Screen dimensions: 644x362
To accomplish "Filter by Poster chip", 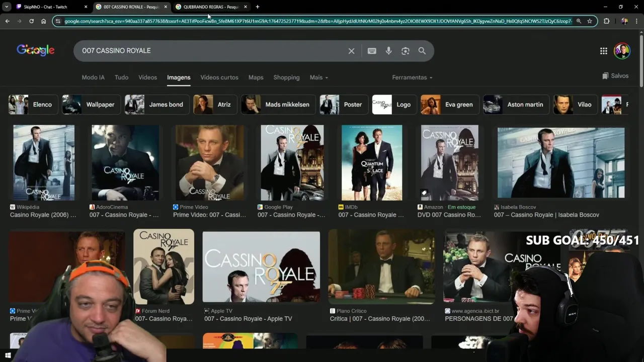I will tap(344, 105).
